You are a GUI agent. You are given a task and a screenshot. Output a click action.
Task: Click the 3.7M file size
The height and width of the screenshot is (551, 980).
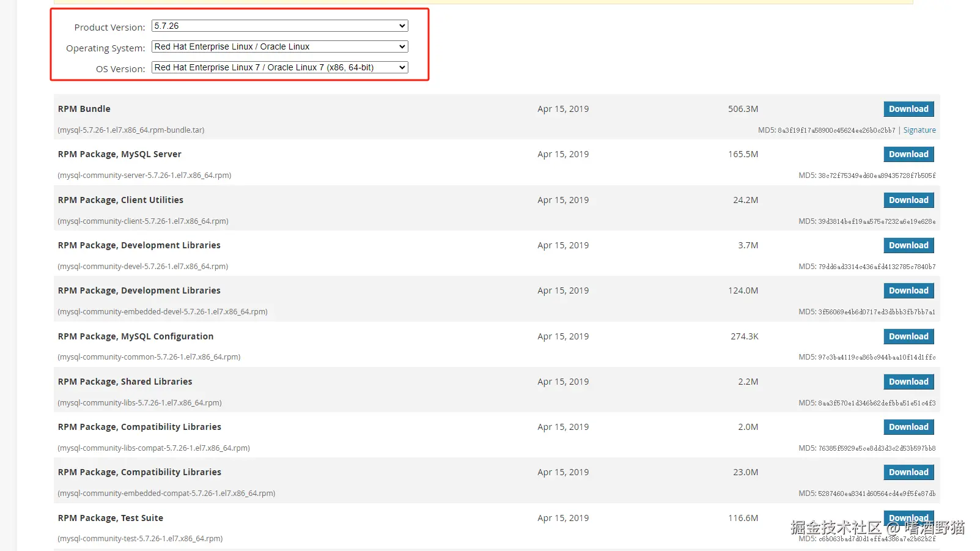(748, 245)
